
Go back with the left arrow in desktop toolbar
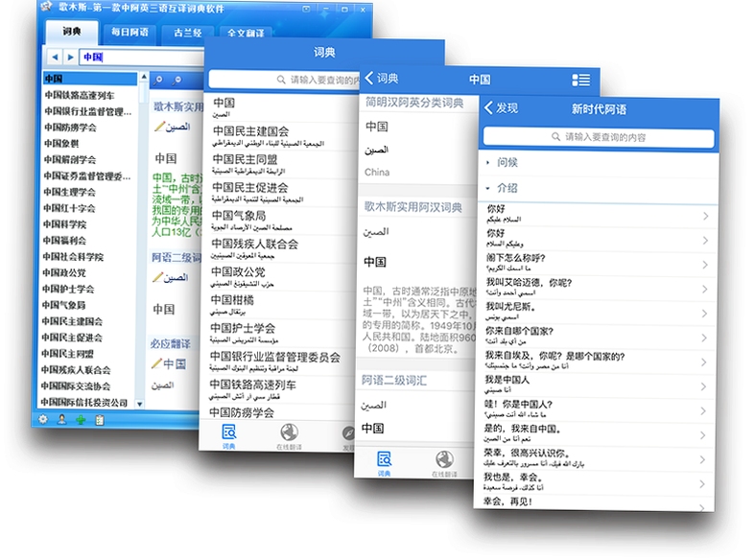(56, 57)
